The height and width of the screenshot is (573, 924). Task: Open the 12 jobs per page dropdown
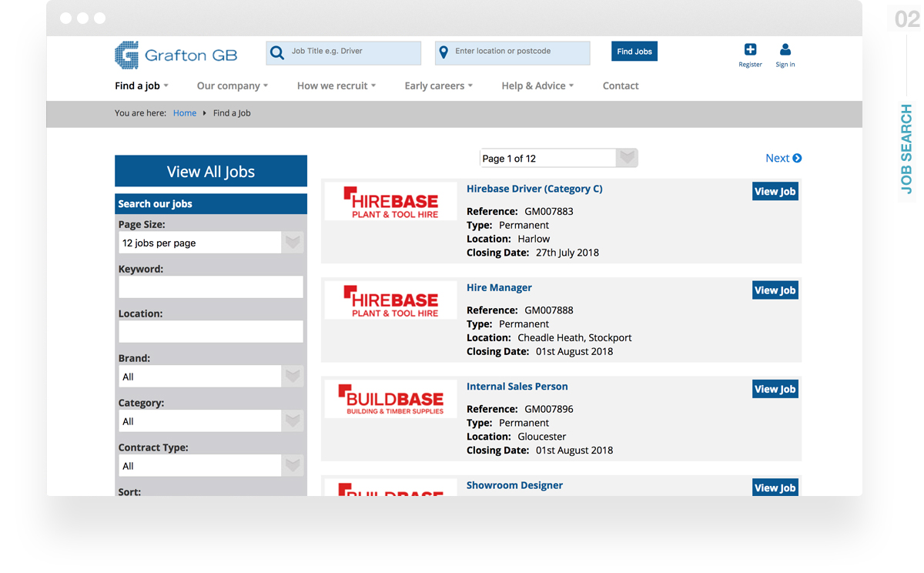[x=211, y=243]
